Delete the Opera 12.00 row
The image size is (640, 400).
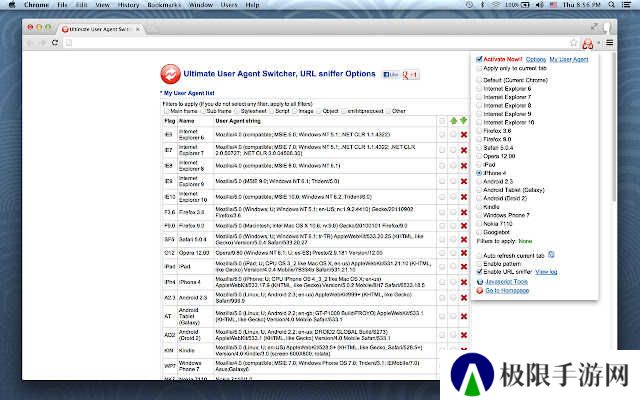click(464, 253)
